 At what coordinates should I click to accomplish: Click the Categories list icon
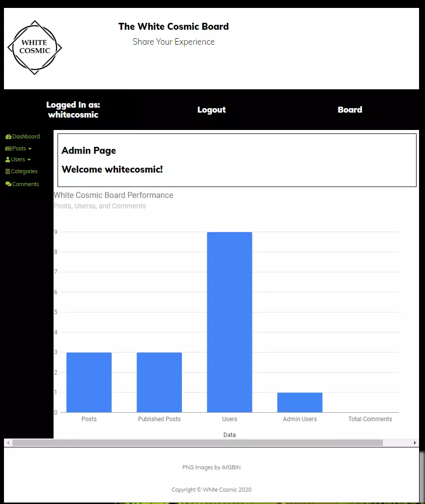[8, 172]
